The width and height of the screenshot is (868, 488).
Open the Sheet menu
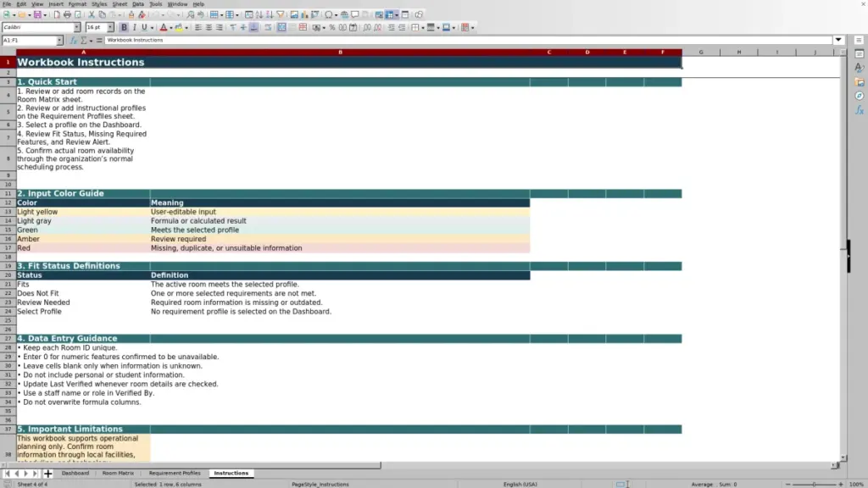(120, 4)
